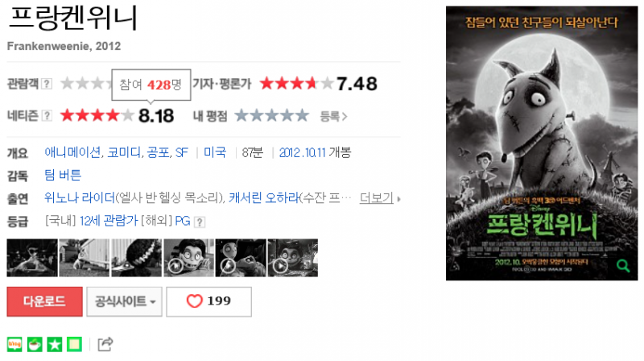The height and width of the screenshot is (361, 644).
Task: Open the first movie still thumbnail
Action: [32, 258]
